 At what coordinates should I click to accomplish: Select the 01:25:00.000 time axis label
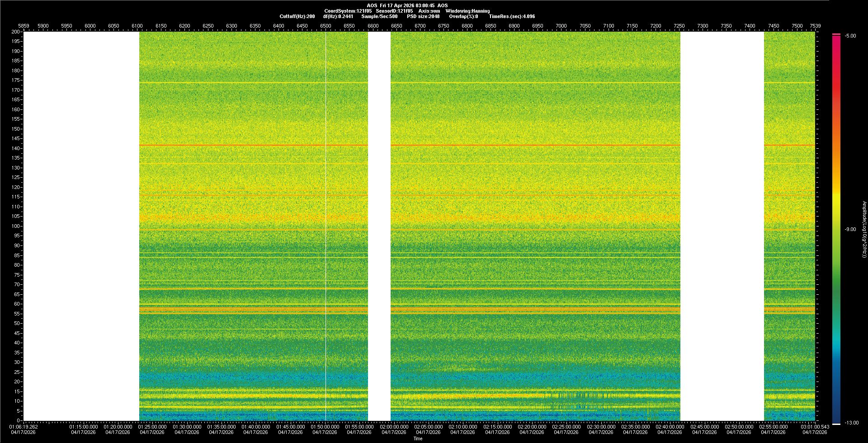pos(152,427)
